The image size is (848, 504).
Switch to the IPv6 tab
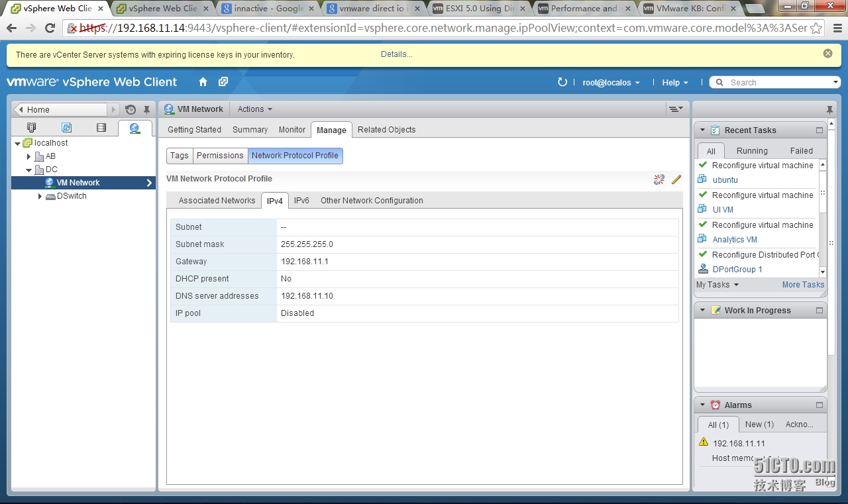(x=301, y=201)
